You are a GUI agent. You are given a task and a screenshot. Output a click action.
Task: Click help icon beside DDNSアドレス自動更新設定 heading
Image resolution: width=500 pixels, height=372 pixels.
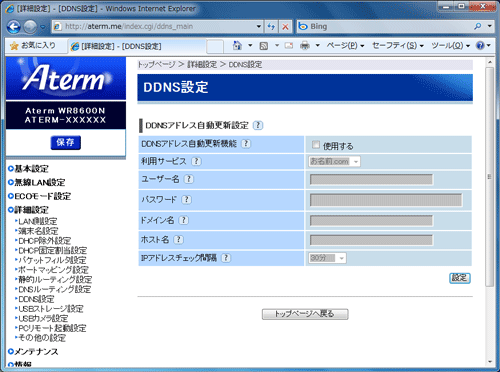coord(258,125)
